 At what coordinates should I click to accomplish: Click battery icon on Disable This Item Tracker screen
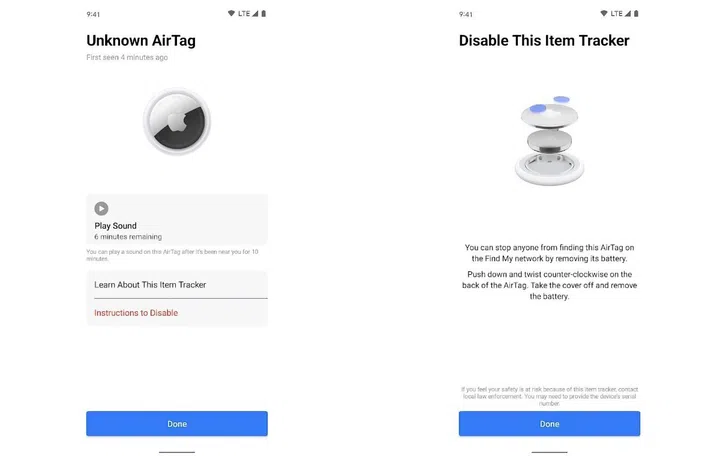636,14
